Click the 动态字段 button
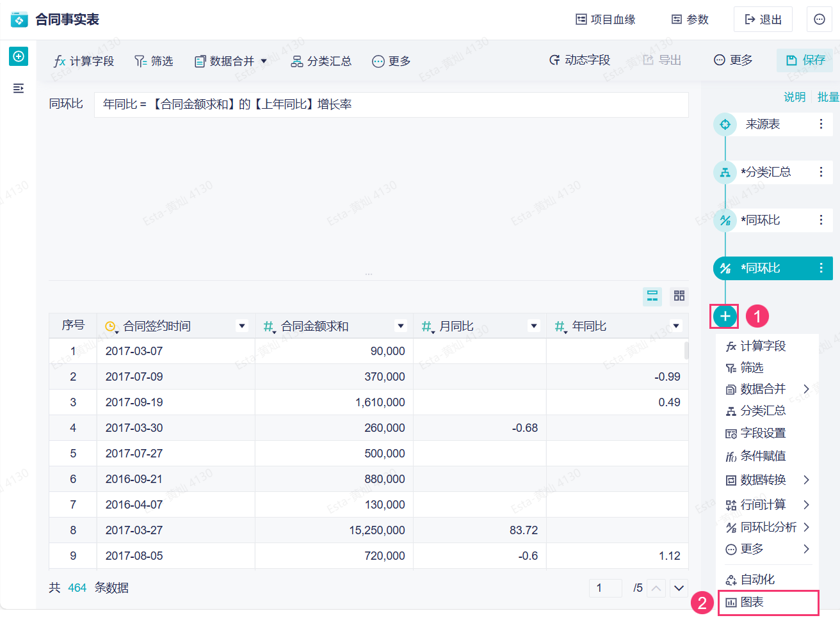Screen dimensions: 840x618 pyautogui.click(x=580, y=59)
